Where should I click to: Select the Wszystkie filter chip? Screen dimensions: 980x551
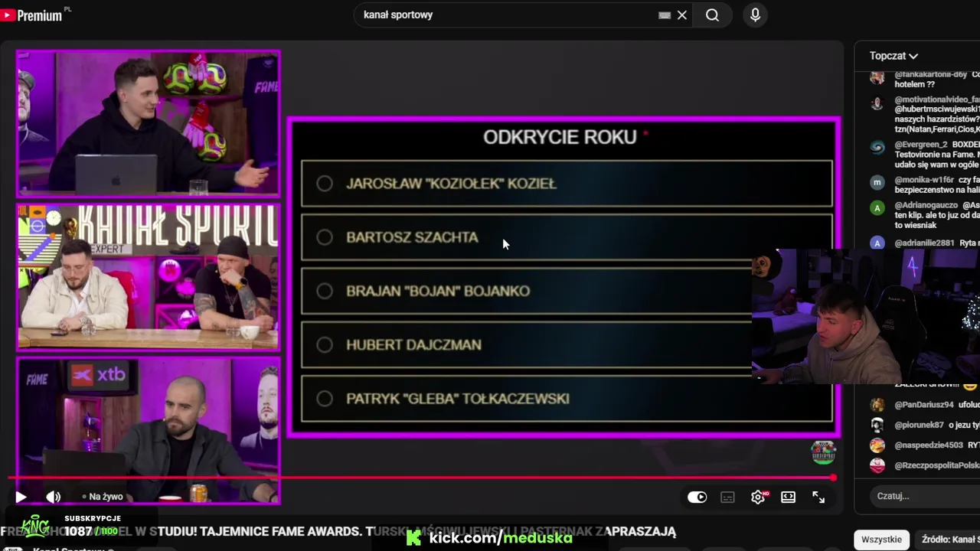(881, 540)
